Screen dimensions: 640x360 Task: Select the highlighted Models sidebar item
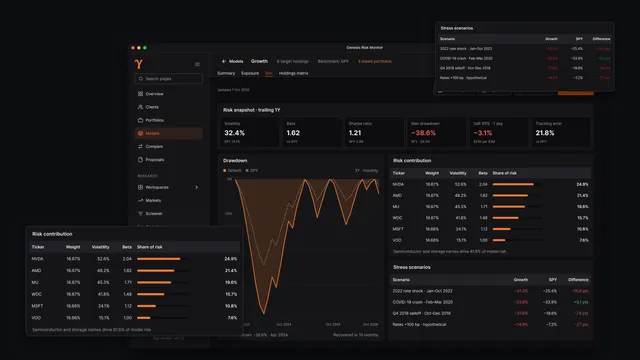169,133
